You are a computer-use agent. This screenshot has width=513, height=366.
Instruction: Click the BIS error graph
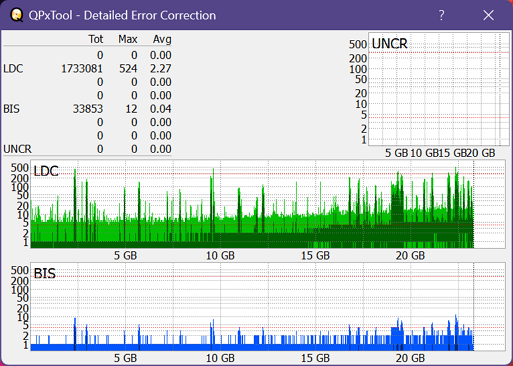pos(268,306)
